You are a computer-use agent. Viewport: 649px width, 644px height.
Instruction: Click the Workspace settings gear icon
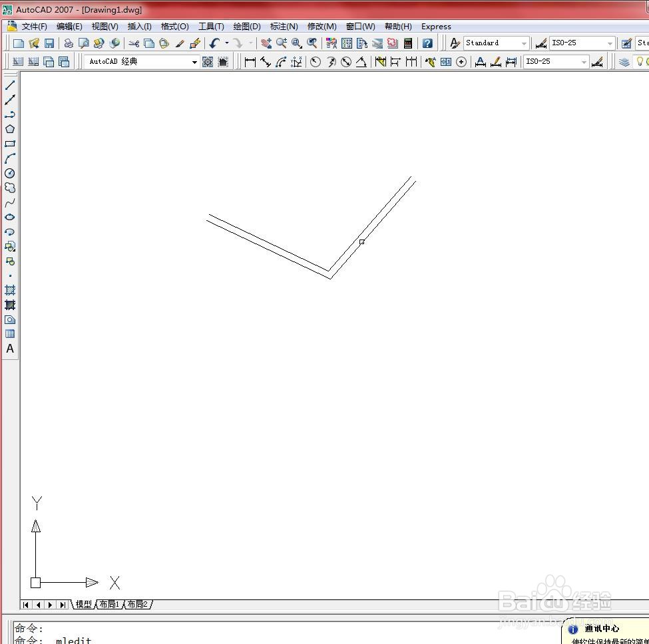208,62
